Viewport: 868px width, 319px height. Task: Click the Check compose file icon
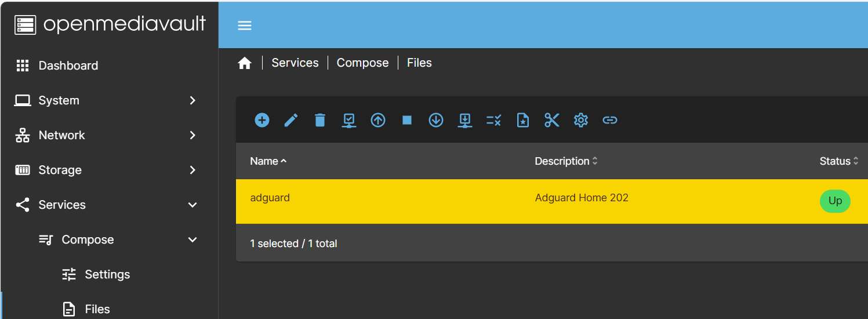(x=349, y=120)
